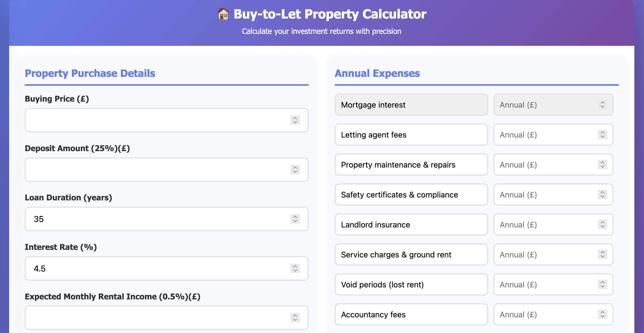The width and height of the screenshot is (644, 333).
Task: Click the Expected Monthly Rental Income field
Action: (x=156, y=318)
